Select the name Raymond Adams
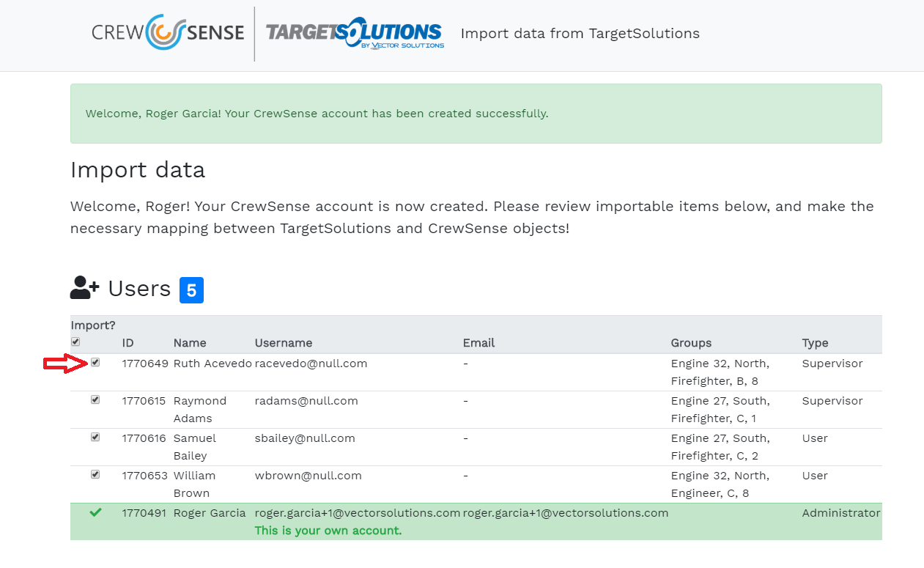 200,410
